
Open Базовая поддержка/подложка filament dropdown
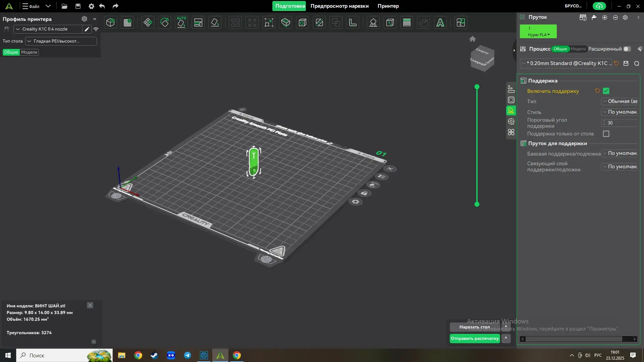[620, 153]
